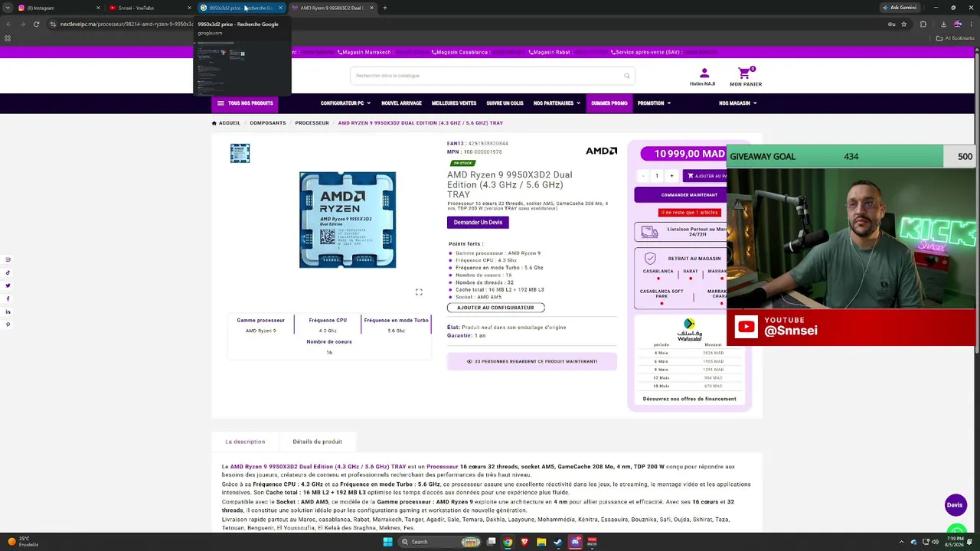
Task: Switch to the Détails du produit tab
Action: (317, 442)
